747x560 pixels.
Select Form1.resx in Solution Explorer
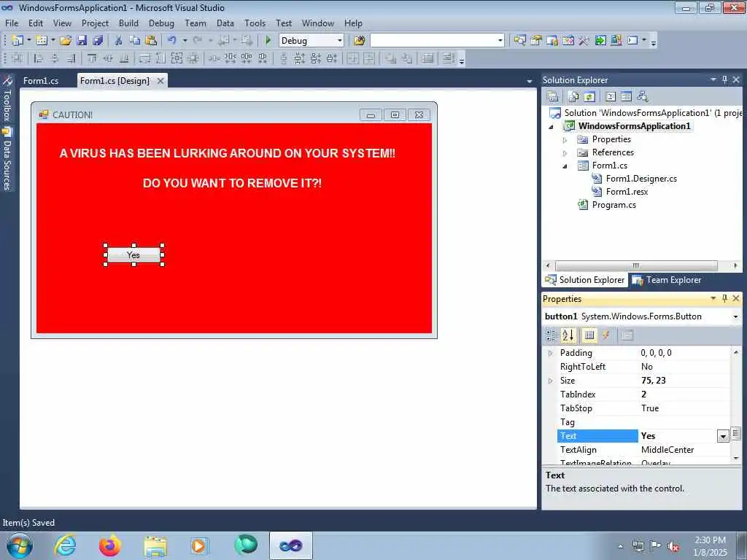coord(627,192)
